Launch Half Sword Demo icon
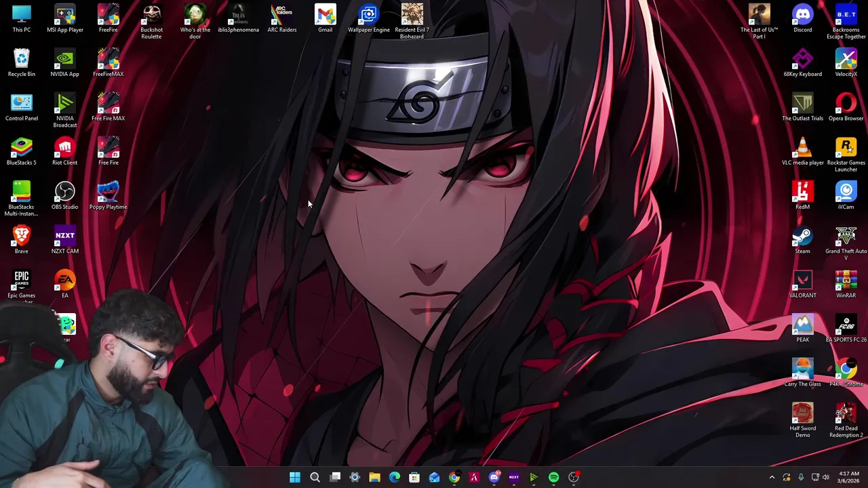 (x=803, y=420)
